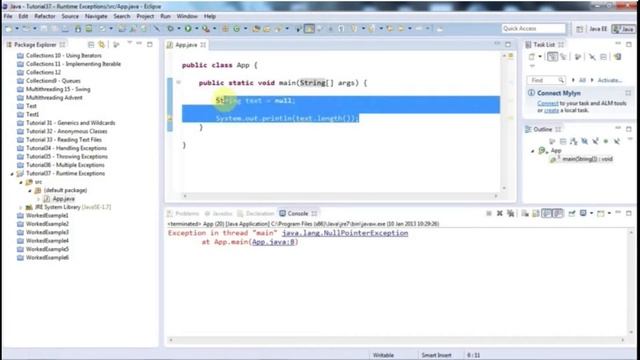The width and height of the screenshot is (640, 360).
Task: Click the Pin Console icon
Action: 572,213
